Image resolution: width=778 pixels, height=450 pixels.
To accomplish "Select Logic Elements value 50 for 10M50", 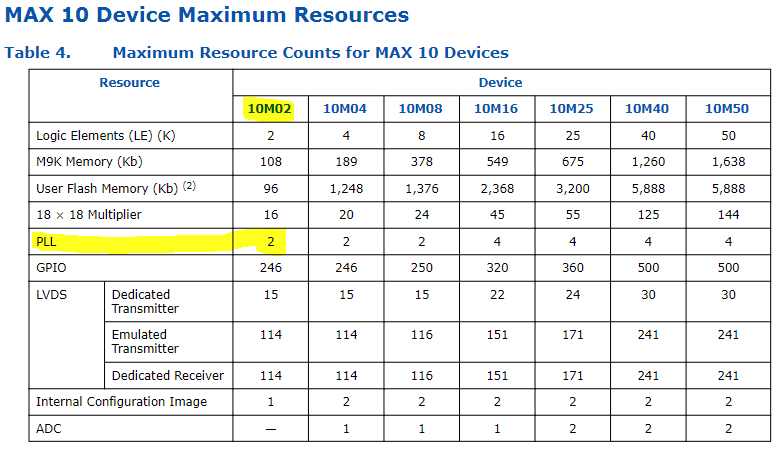I will pos(728,136).
